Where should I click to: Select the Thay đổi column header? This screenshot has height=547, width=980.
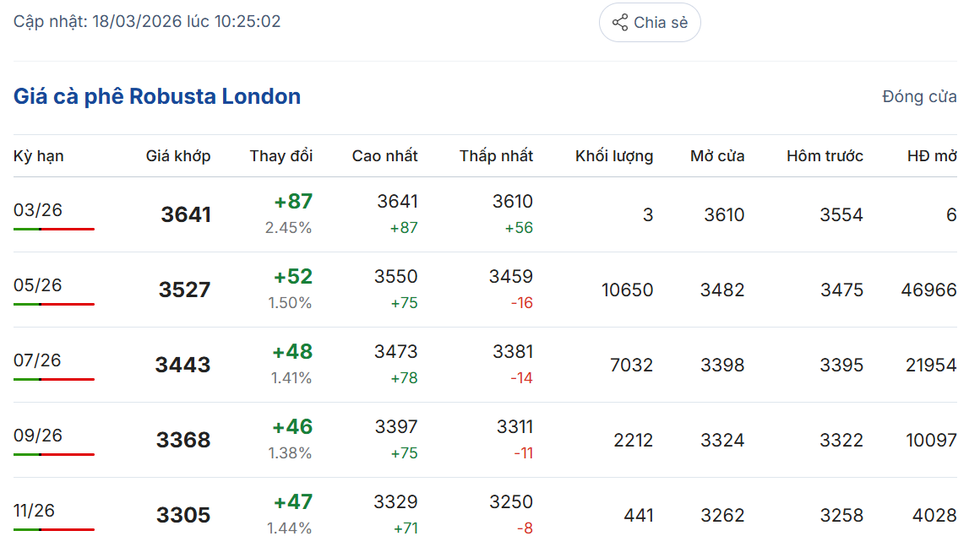coord(281,155)
